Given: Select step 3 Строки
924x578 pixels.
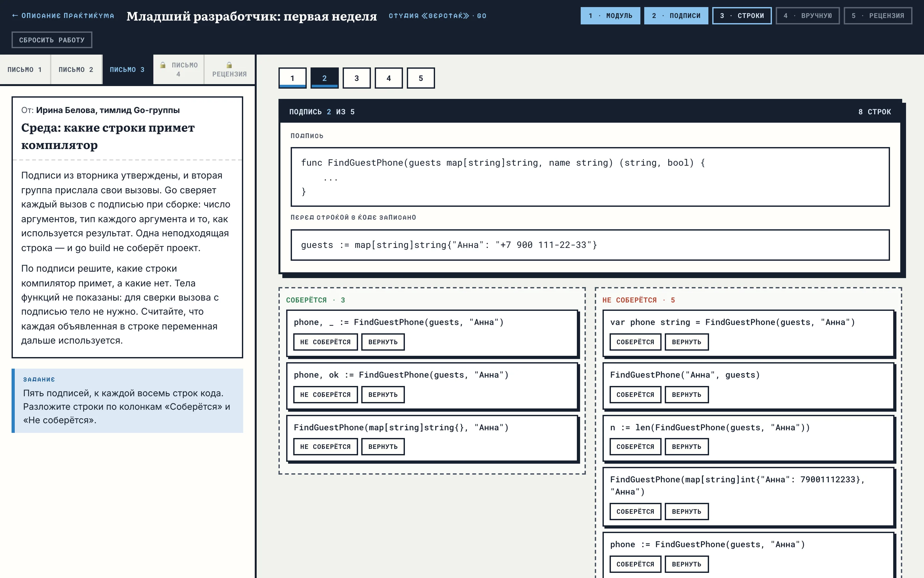Looking at the screenshot, I should click(741, 16).
